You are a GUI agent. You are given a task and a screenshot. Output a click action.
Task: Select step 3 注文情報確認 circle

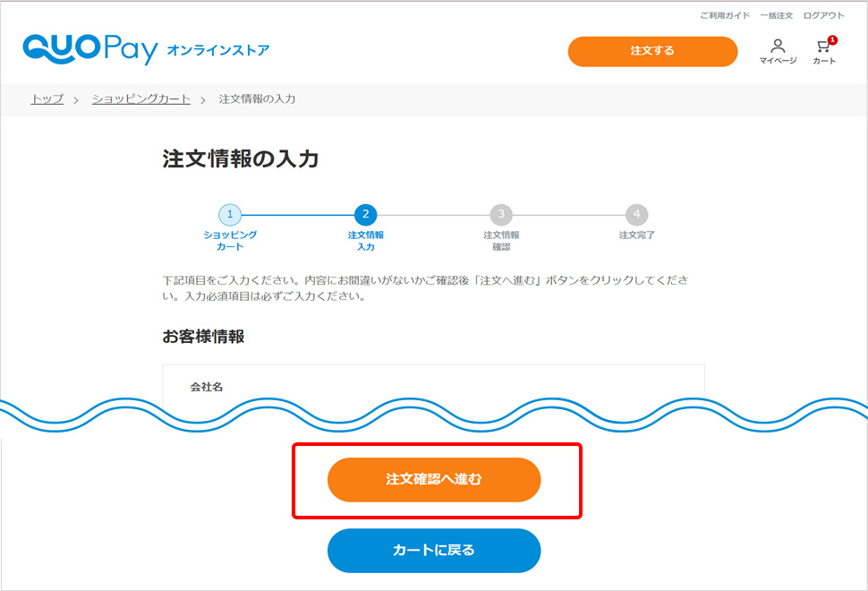pos(501,214)
